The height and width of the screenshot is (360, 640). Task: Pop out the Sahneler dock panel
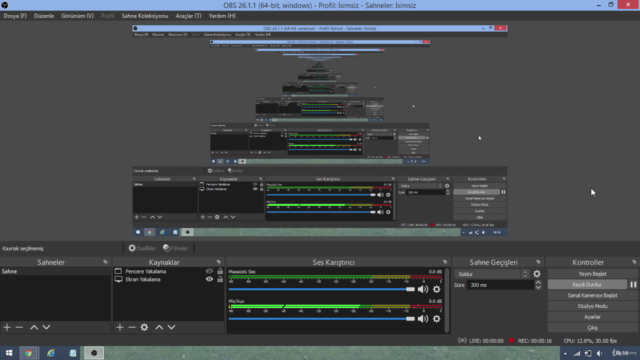(105, 262)
